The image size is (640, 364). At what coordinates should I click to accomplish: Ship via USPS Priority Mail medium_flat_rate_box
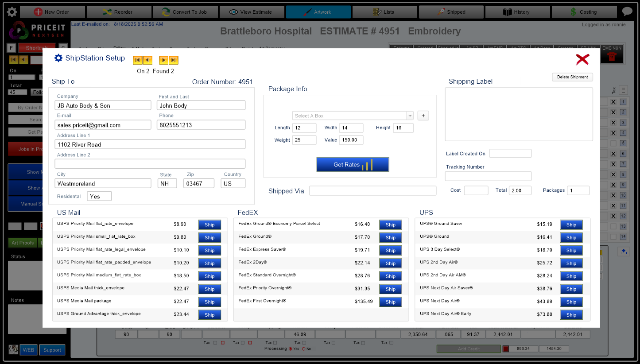coord(209,276)
